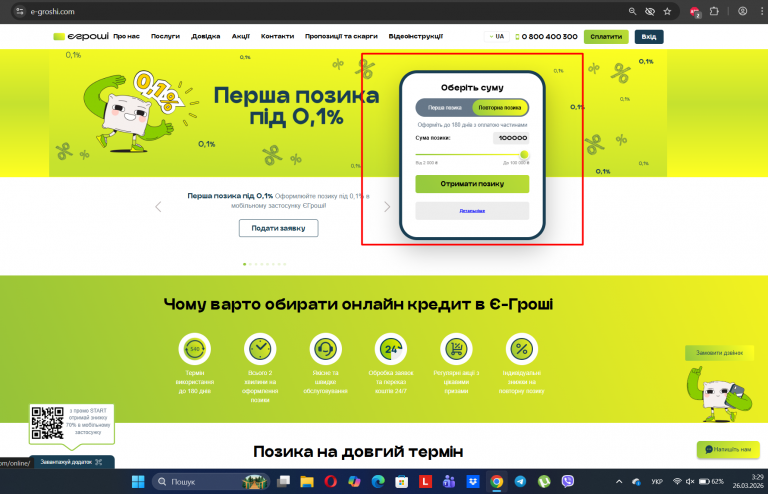768x494 pixels.
Task: Click the phone-holding mascot in the corner
Action: point(720,395)
